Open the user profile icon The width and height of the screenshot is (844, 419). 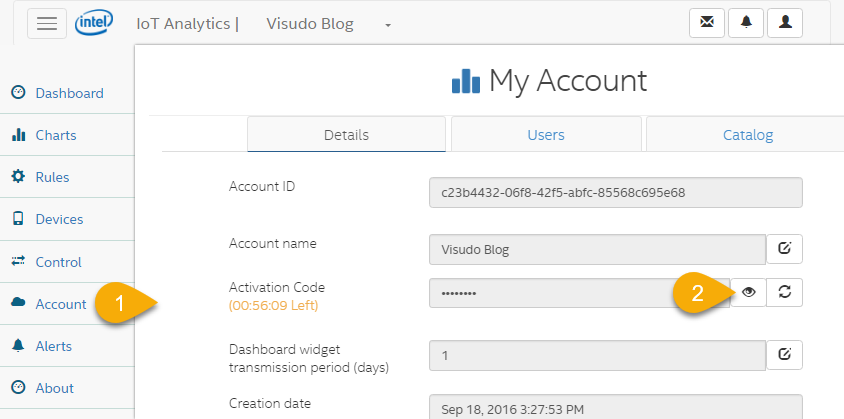click(785, 24)
